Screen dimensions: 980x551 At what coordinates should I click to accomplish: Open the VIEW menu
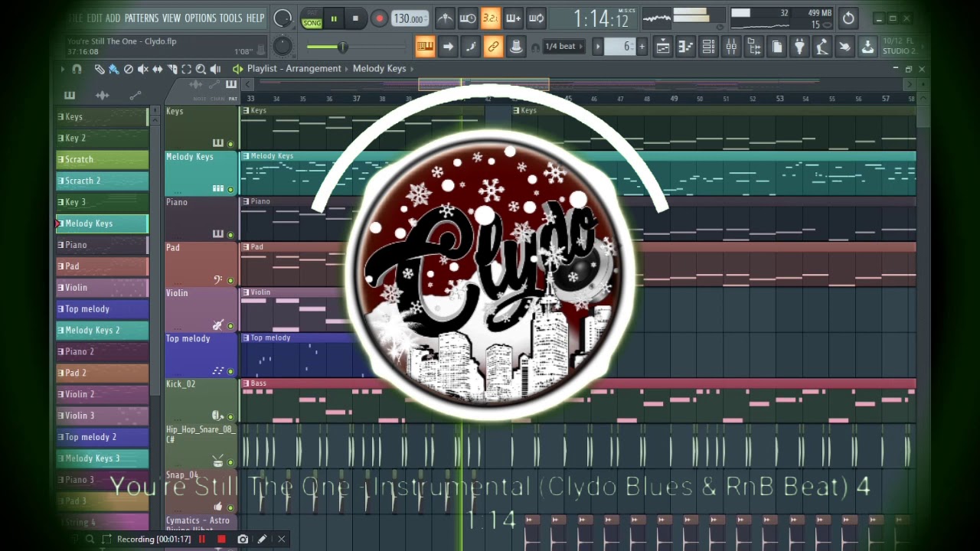point(171,18)
